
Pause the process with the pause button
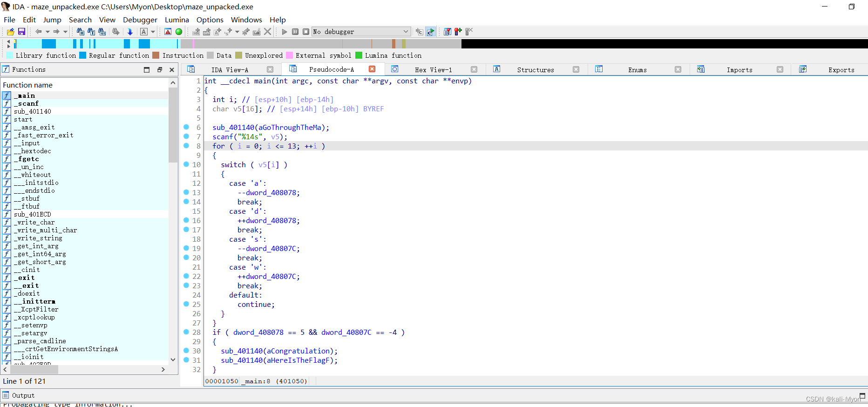point(295,32)
